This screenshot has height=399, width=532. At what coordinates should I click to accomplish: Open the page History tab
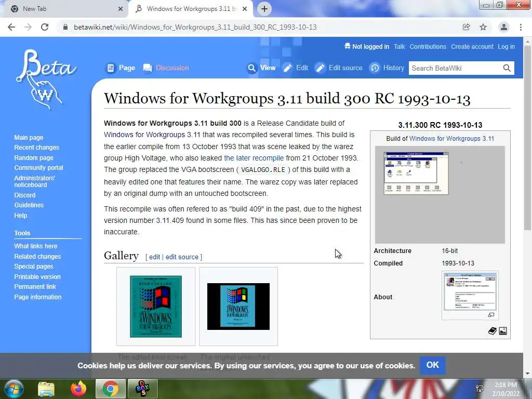(x=387, y=68)
